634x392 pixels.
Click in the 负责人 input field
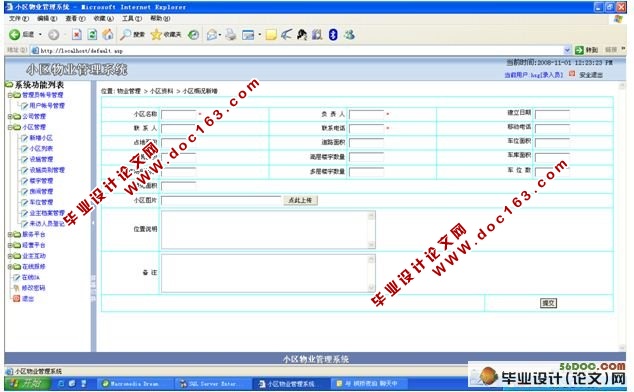366,114
